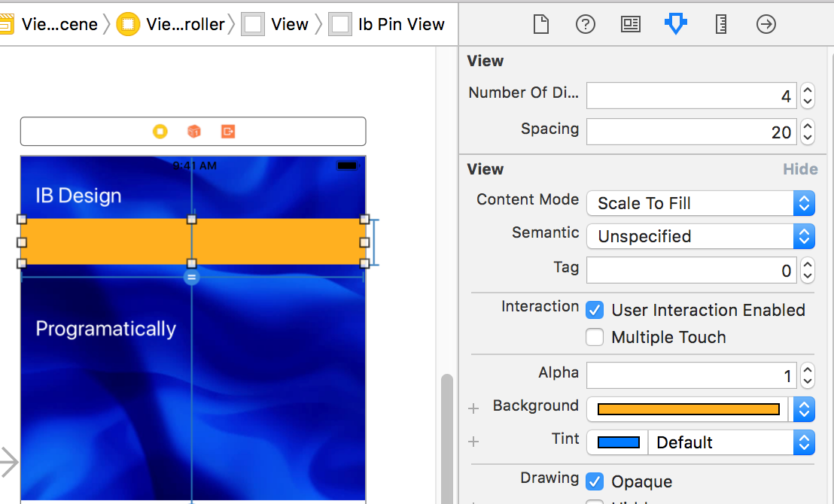834x504 pixels.
Task: Open the Quick Help inspector
Action: 586,25
